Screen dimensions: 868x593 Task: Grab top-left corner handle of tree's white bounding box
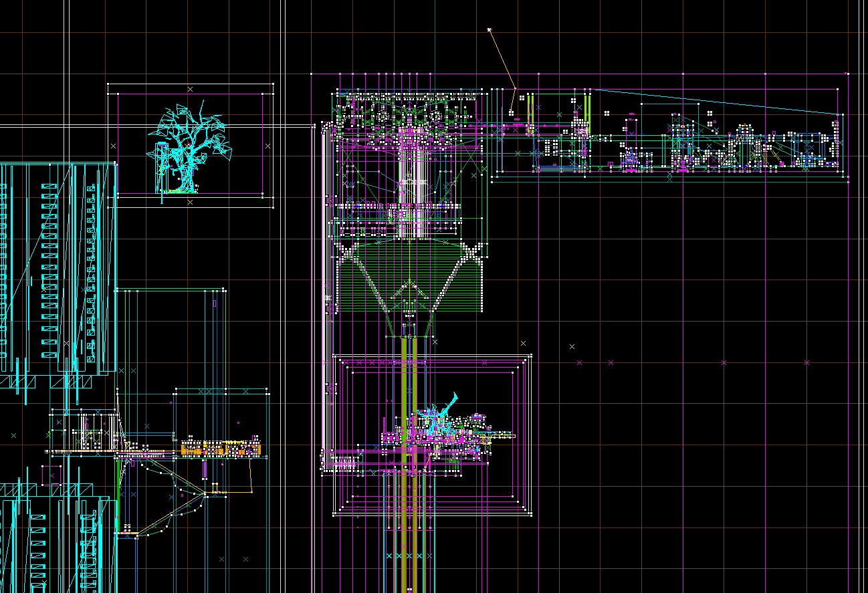[x=108, y=84]
